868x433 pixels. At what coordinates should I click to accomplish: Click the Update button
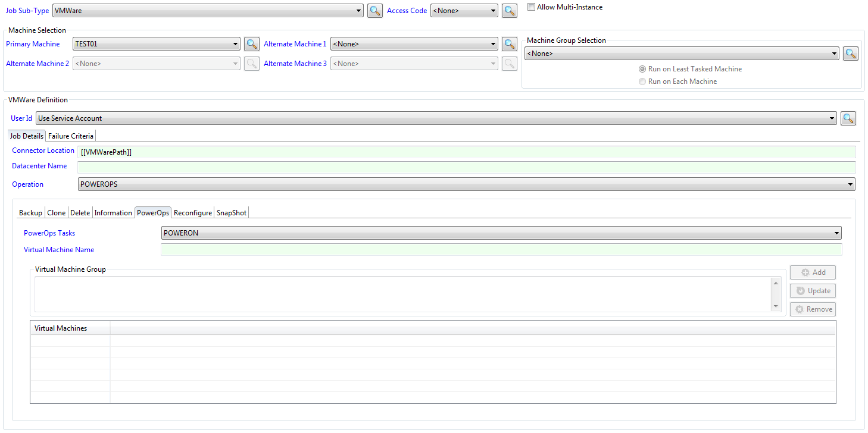coord(813,291)
